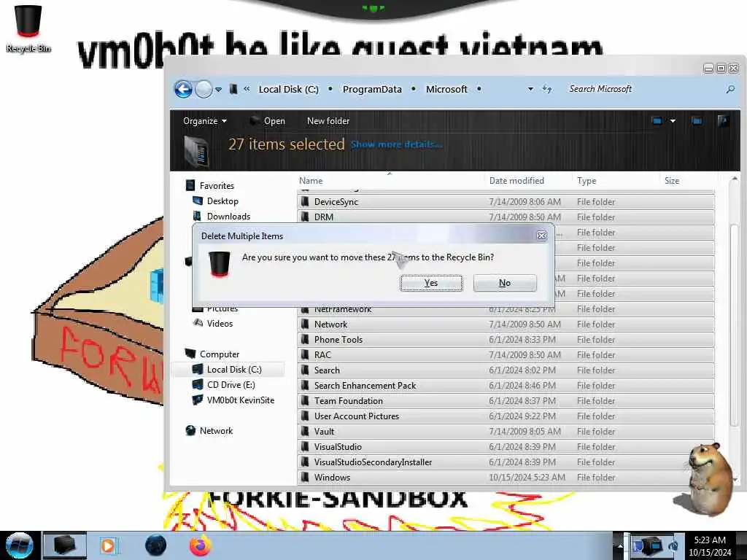Click the Phone Tools folder icon
747x560 pixels.
click(x=306, y=340)
